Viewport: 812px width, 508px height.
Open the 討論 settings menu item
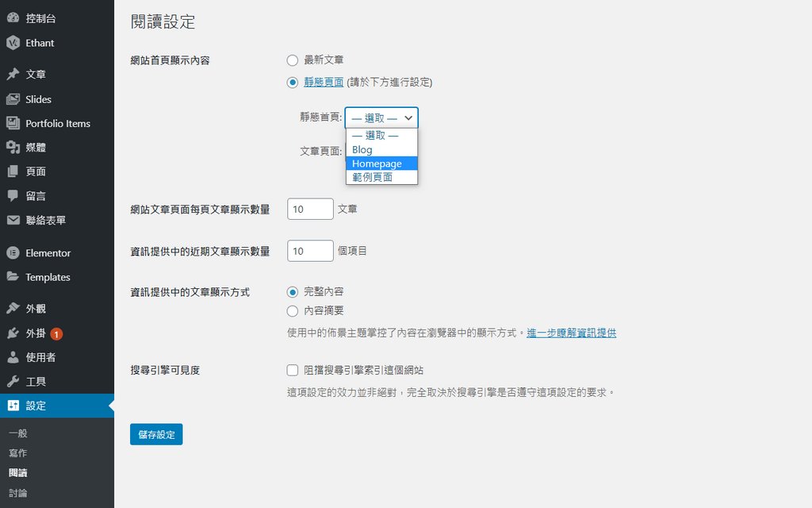coord(17,491)
